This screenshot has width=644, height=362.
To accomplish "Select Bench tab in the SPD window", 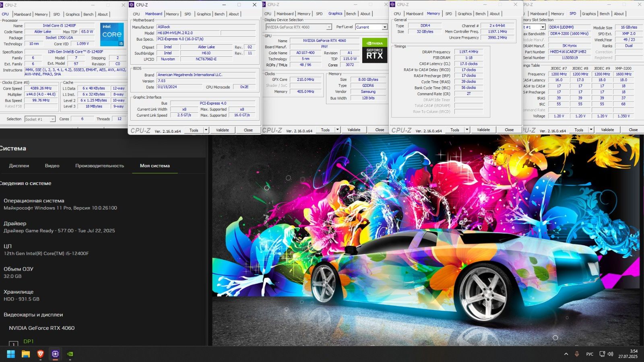I will click(x=605, y=14).
